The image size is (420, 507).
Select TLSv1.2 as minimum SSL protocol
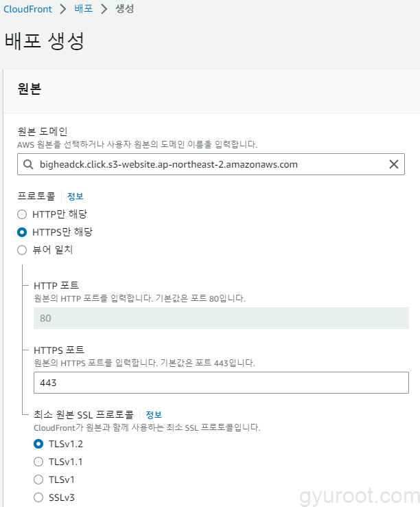(x=38, y=444)
